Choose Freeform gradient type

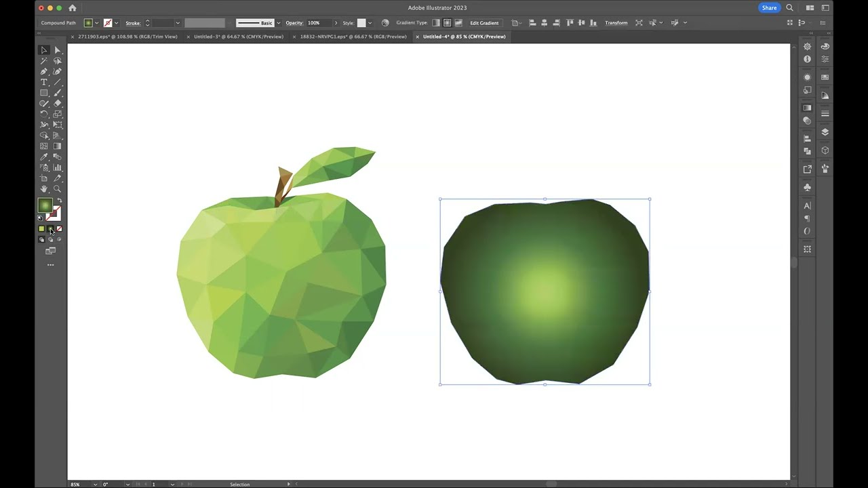(x=458, y=22)
